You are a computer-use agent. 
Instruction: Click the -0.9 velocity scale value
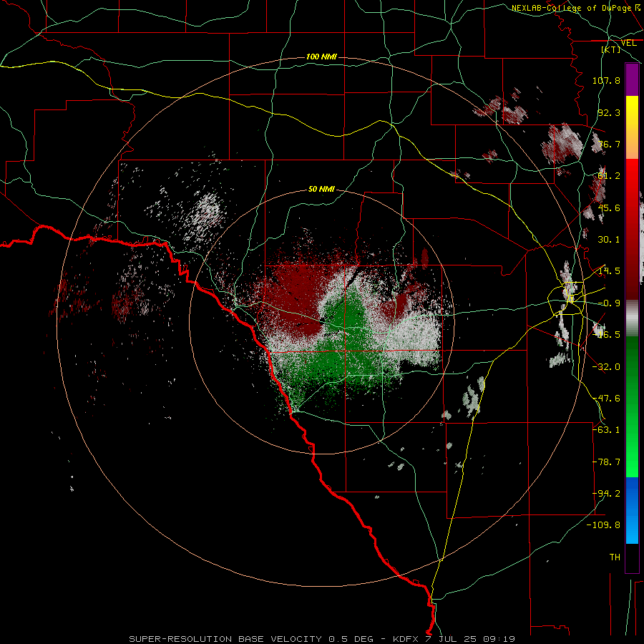[x=609, y=303]
